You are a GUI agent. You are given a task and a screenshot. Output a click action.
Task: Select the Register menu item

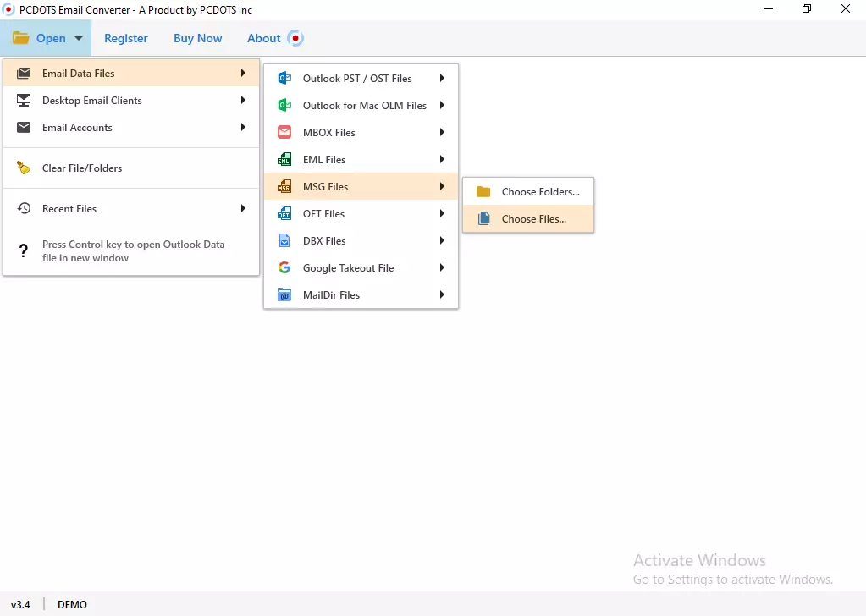pos(126,38)
